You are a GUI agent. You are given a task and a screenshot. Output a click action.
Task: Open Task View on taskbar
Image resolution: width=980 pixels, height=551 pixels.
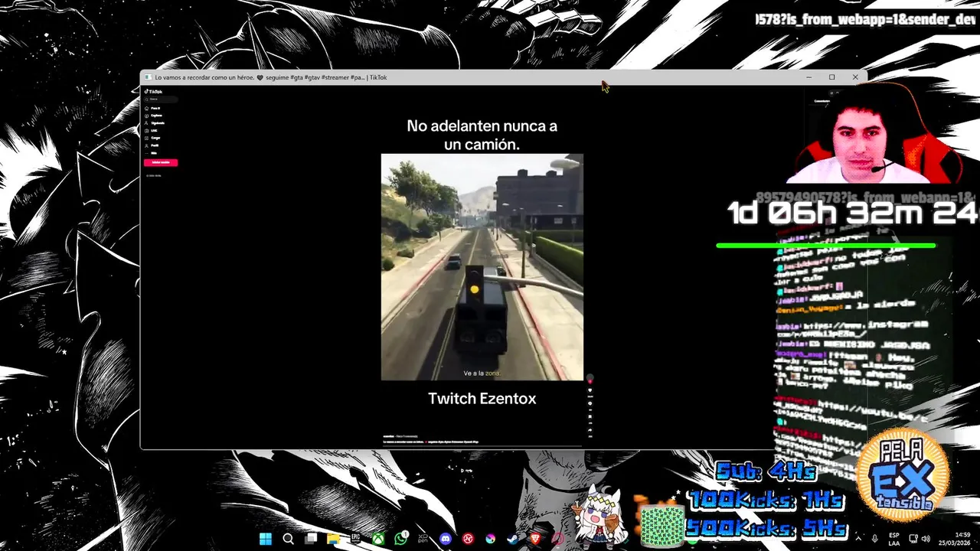[311, 540]
